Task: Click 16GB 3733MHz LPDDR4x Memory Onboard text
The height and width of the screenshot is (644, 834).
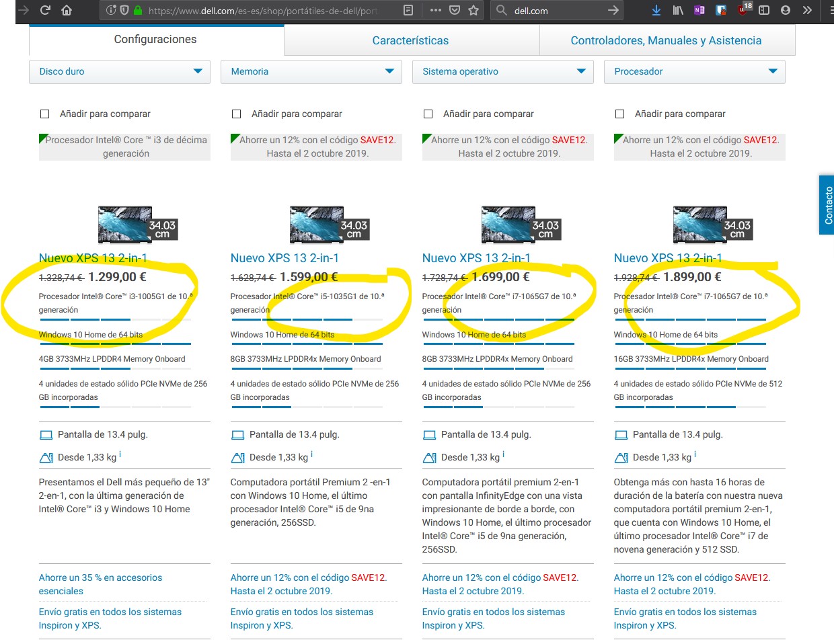Action: click(x=691, y=359)
